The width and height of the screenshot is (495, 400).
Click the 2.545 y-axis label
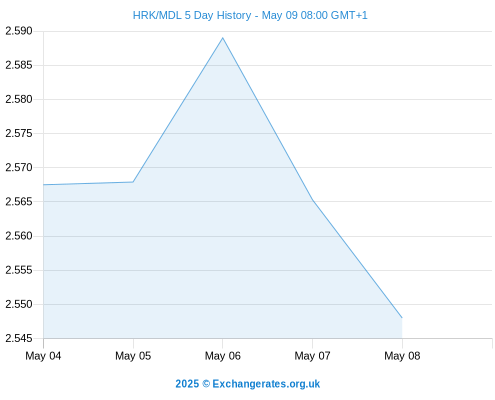pyautogui.click(x=19, y=338)
